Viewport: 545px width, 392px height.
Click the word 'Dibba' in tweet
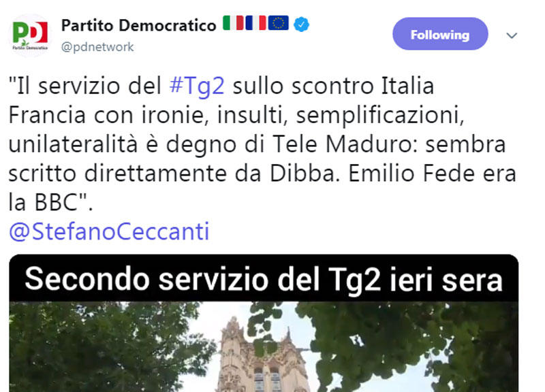coord(305,174)
